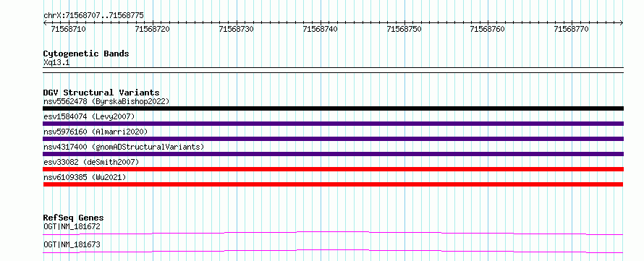644x261 pixels.
Task: Open the OGT|NM_181672 gene label
Action: [x=72, y=226]
